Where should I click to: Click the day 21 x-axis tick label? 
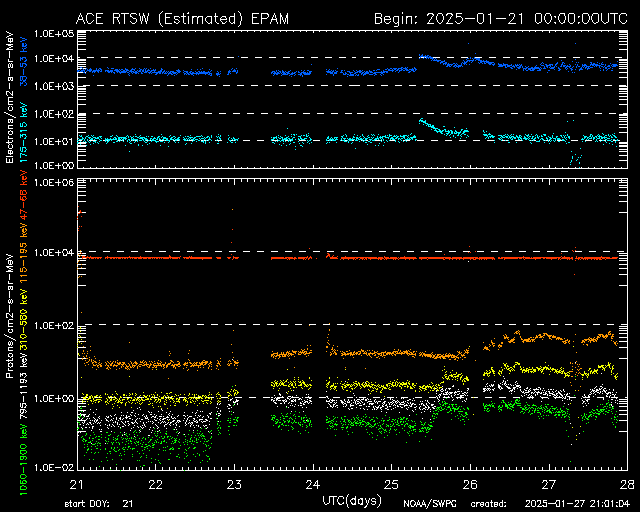76,485
